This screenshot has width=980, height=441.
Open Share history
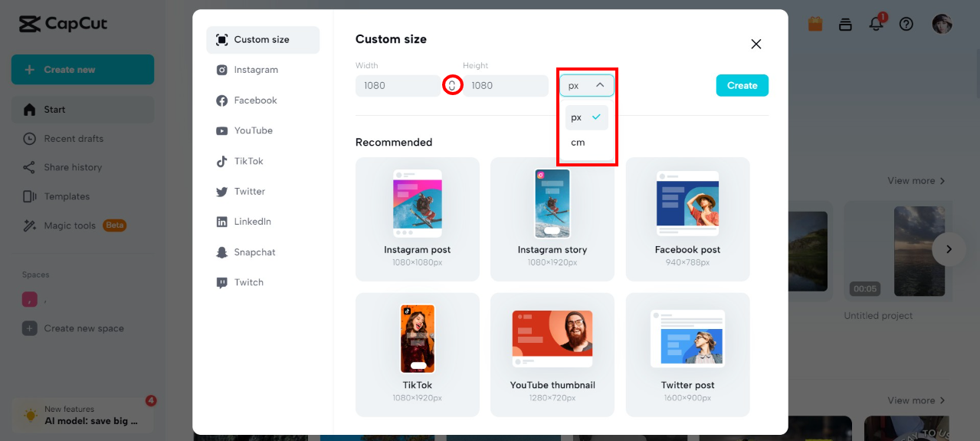point(83,167)
